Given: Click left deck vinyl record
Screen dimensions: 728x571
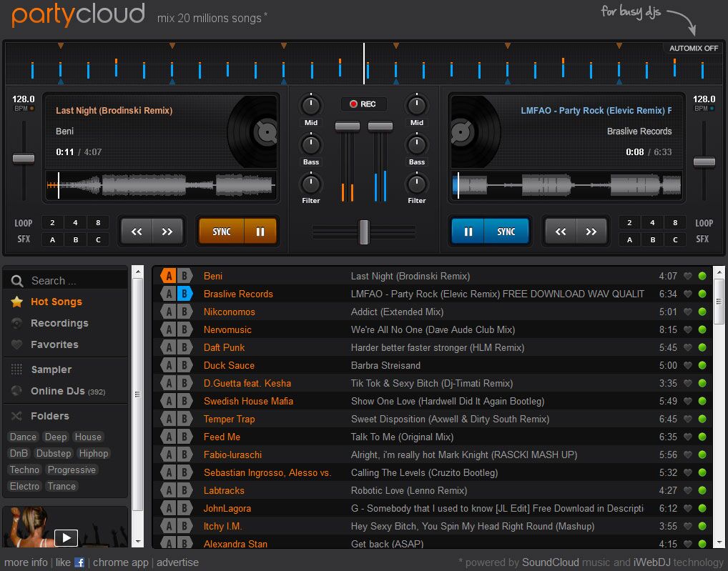Looking at the screenshot, I should click(252, 133).
